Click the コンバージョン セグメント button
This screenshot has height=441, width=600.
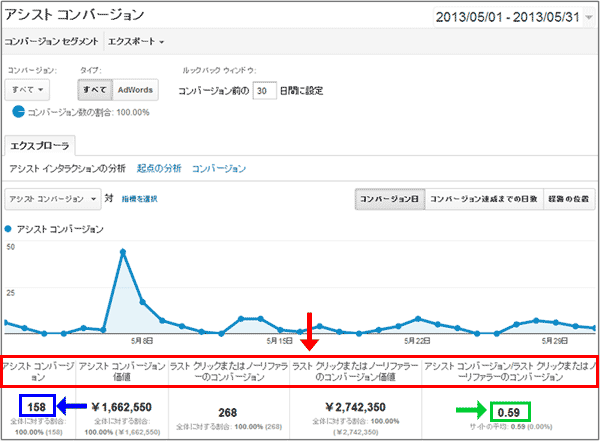(52, 42)
